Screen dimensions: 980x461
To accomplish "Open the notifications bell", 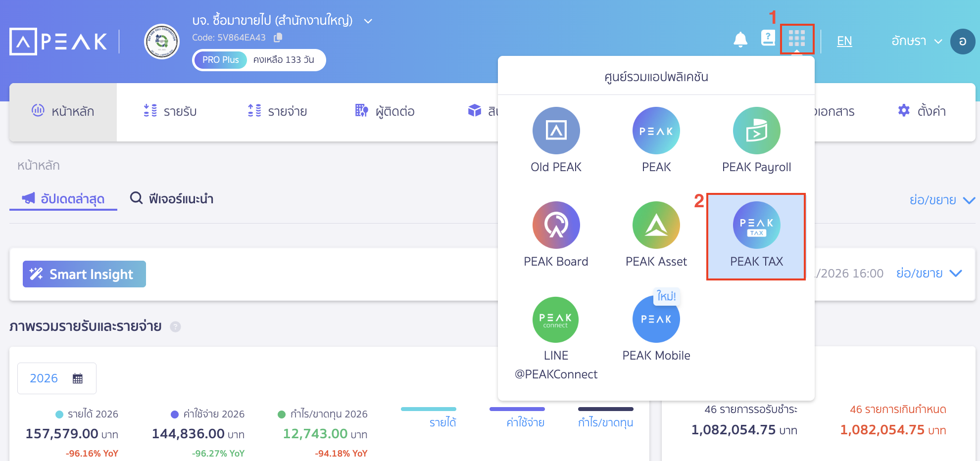I will 740,39.
